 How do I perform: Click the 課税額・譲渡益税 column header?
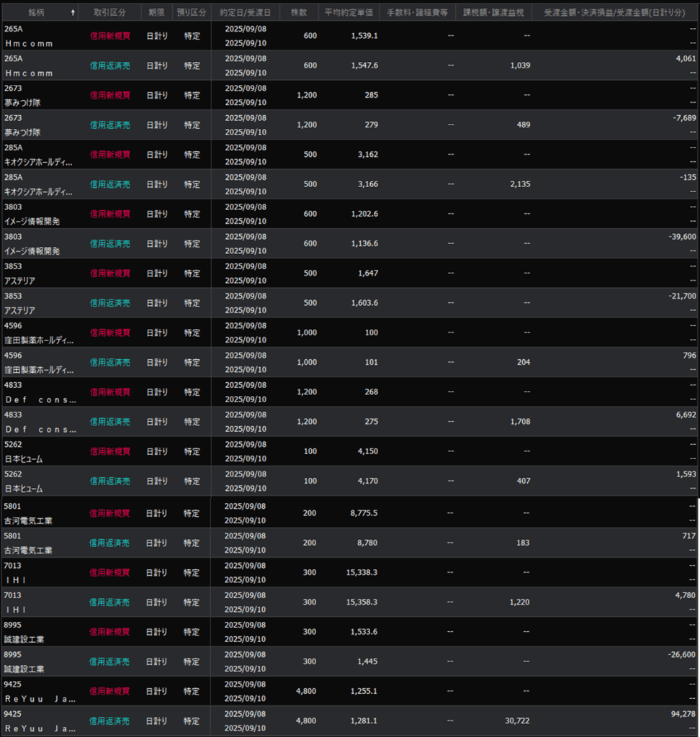coord(493,13)
